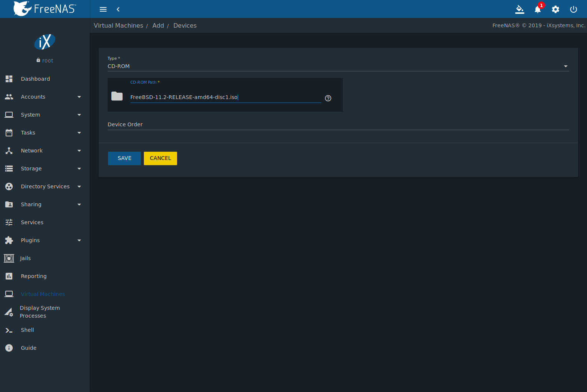The width and height of the screenshot is (587, 392).
Task: Open Services in the sidebar
Action: (32, 222)
